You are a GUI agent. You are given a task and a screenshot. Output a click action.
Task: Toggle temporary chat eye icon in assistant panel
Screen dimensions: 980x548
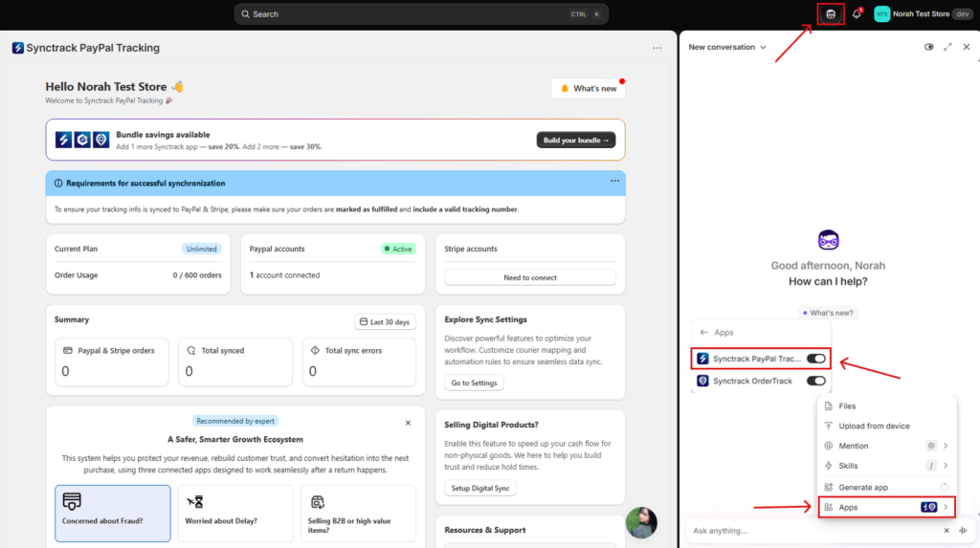929,47
